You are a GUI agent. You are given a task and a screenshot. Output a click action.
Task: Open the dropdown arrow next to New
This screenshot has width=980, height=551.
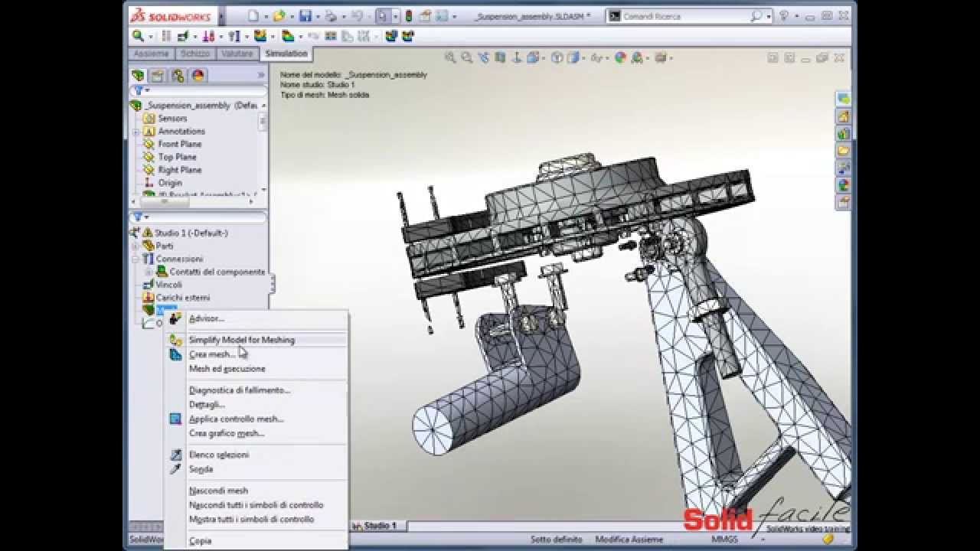(x=266, y=16)
